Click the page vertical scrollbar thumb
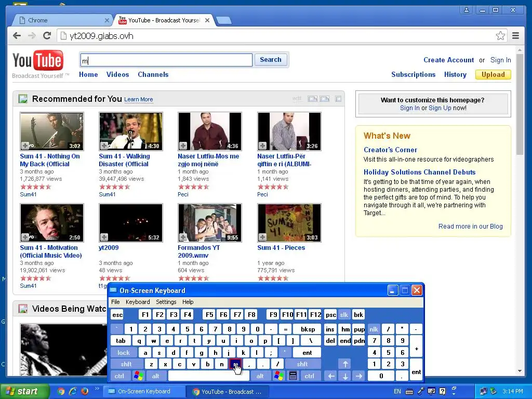The image size is (532, 399). [x=520, y=104]
